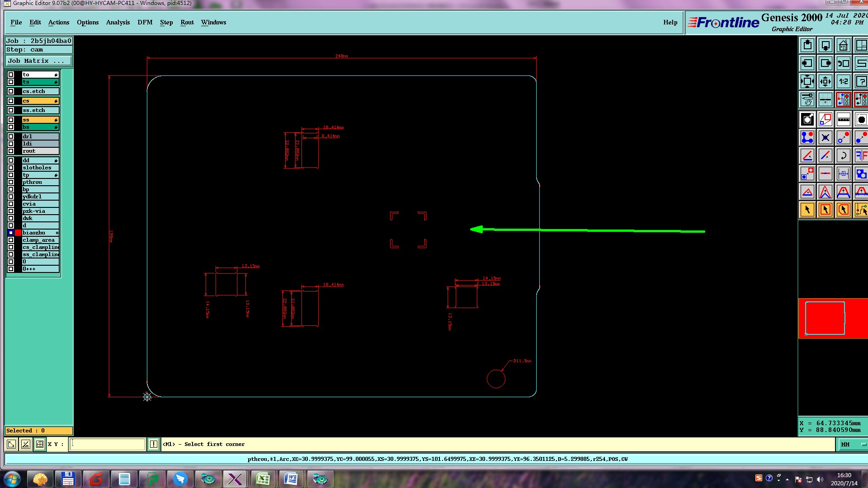Click the dimension marker tool icon
868x488 pixels.
pos(843,174)
